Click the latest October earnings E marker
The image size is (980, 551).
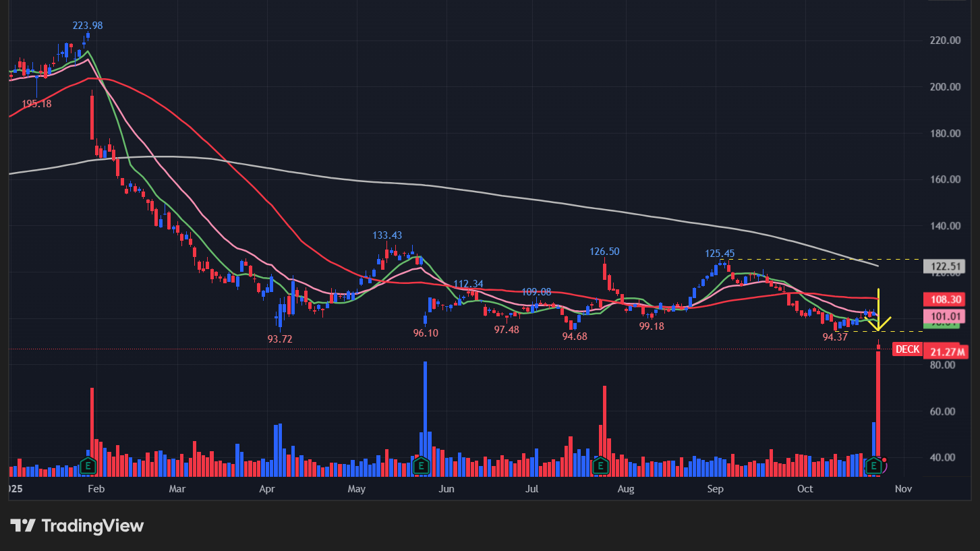click(874, 465)
